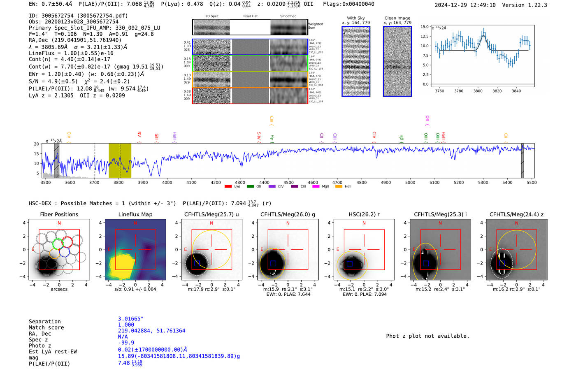The height and width of the screenshot is (392, 576).
Task: Select the Photo z value -99.9
Action: [126, 343]
